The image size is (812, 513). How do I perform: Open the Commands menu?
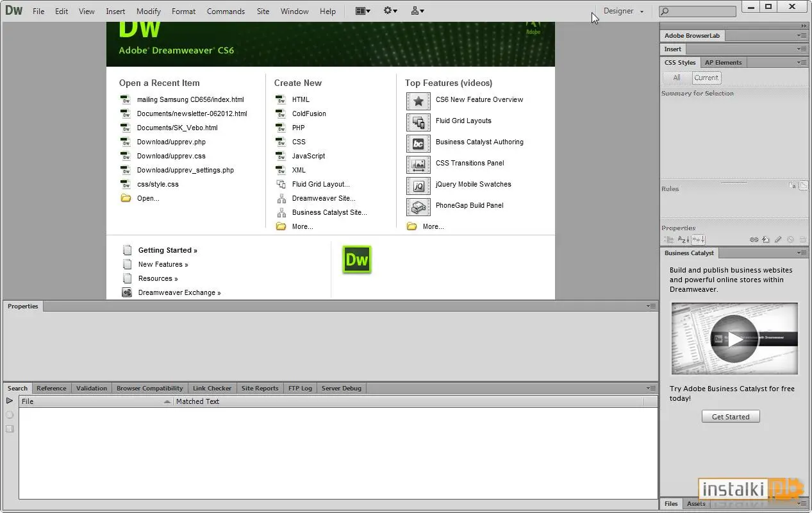[x=226, y=11]
